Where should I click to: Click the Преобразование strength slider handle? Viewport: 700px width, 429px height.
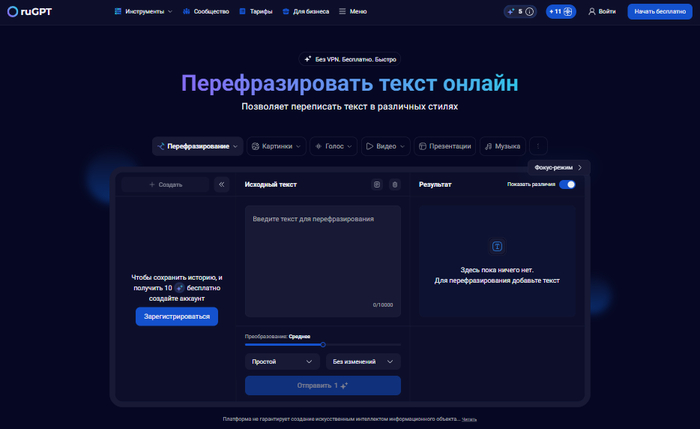[323, 344]
